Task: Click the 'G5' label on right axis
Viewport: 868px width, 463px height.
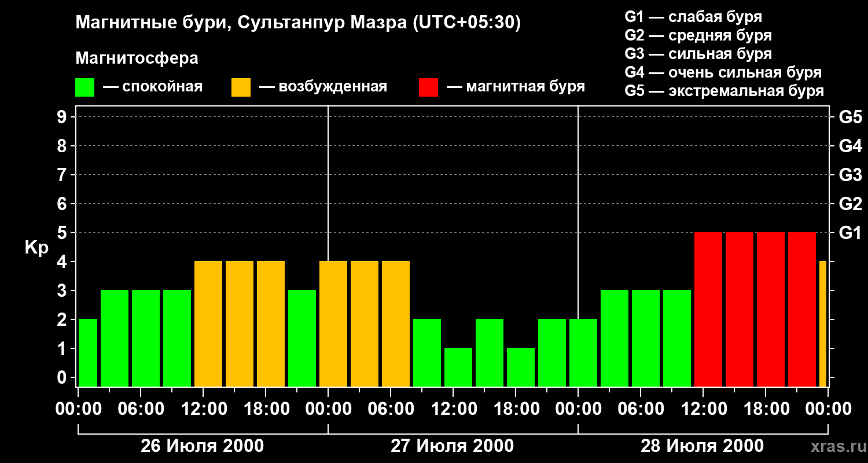Action: coord(850,117)
